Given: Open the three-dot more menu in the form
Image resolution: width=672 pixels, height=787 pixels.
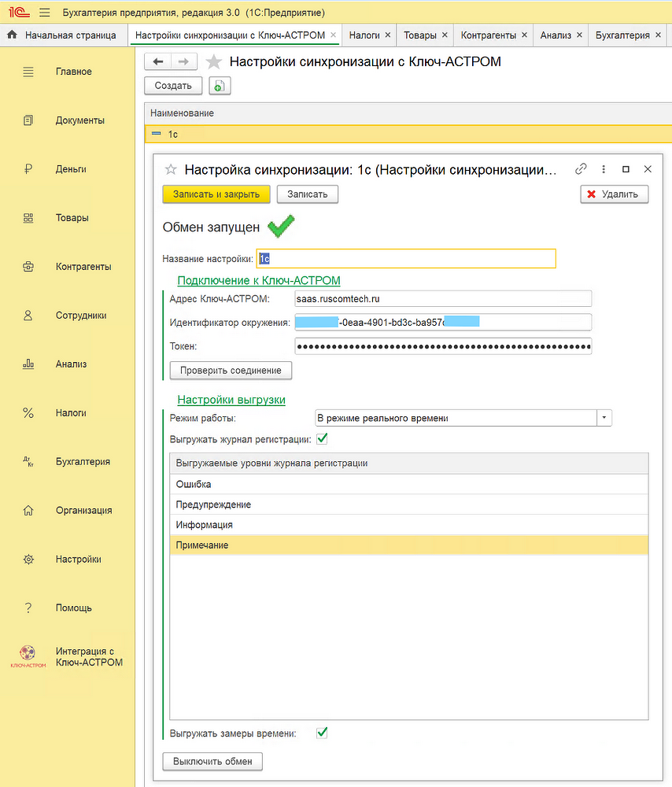Looking at the screenshot, I should coord(604,169).
